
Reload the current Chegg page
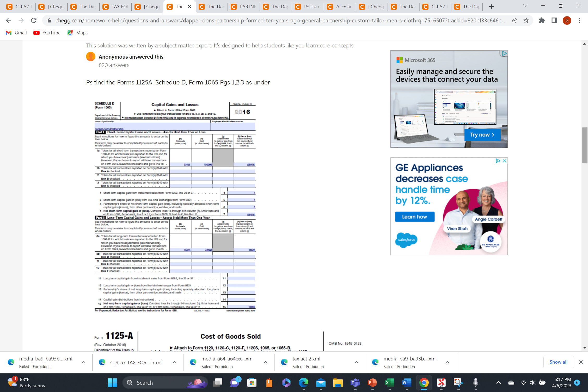tap(34, 20)
